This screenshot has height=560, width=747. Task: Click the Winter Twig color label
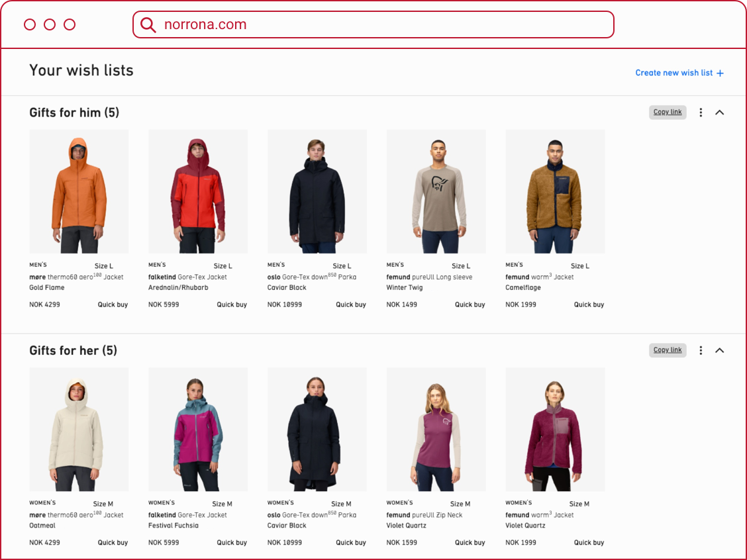(x=405, y=288)
